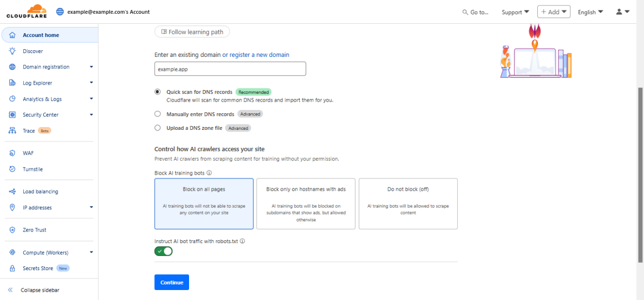Viewport: 644px width, 300px height.
Task: Open the Support dropdown
Action: [515, 12]
